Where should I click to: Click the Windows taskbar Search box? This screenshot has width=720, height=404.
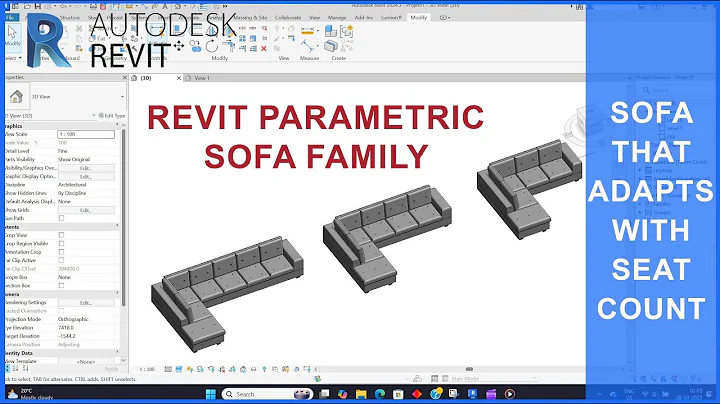coord(267,394)
